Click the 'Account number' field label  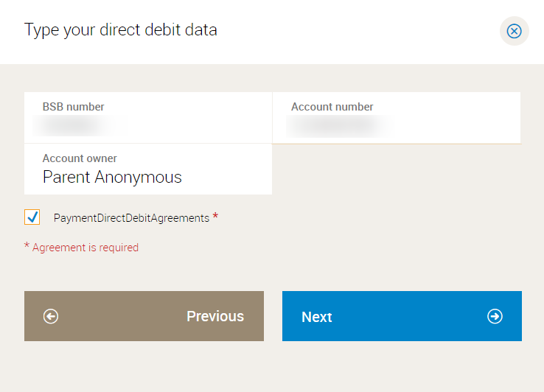click(332, 107)
